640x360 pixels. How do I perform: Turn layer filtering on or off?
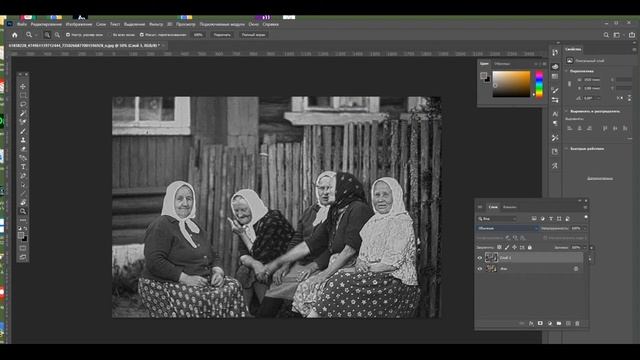pos(586,217)
